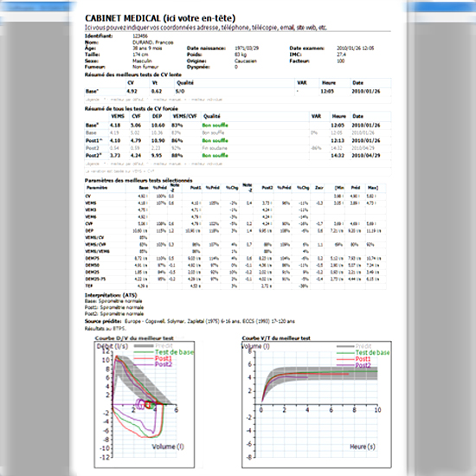Click the greyed "Fin soudaine" quality cell
The image size is (476, 476).
(215, 148)
